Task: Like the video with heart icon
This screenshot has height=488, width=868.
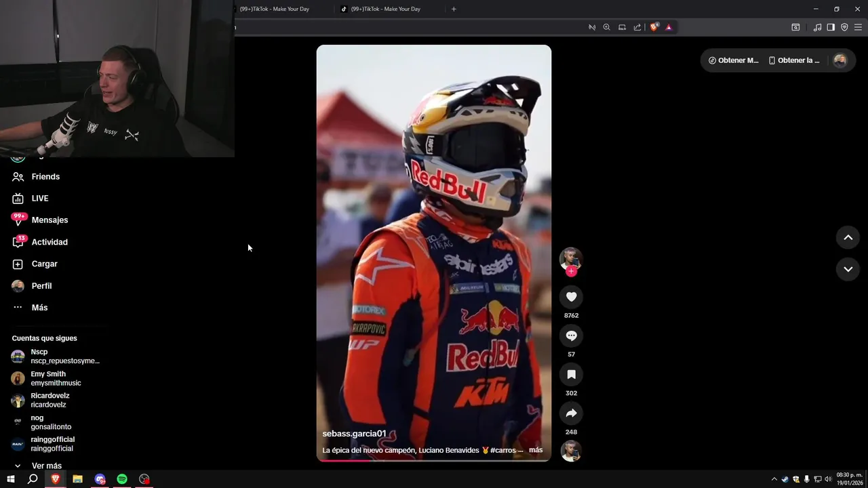Action: [x=571, y=297]
